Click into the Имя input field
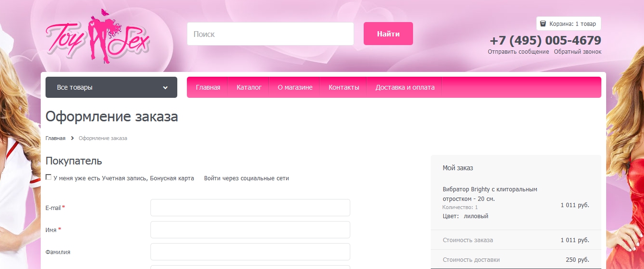 coord(250,230)
